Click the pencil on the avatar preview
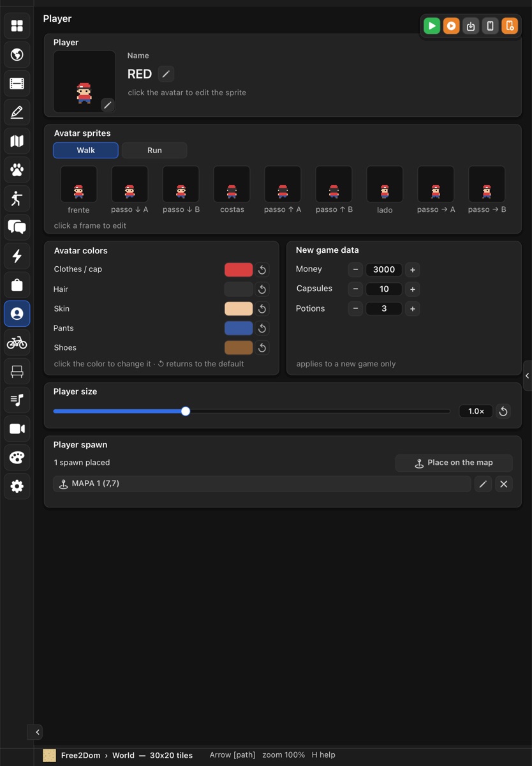This screenshot has width=532, height=766. coord(108,105)
